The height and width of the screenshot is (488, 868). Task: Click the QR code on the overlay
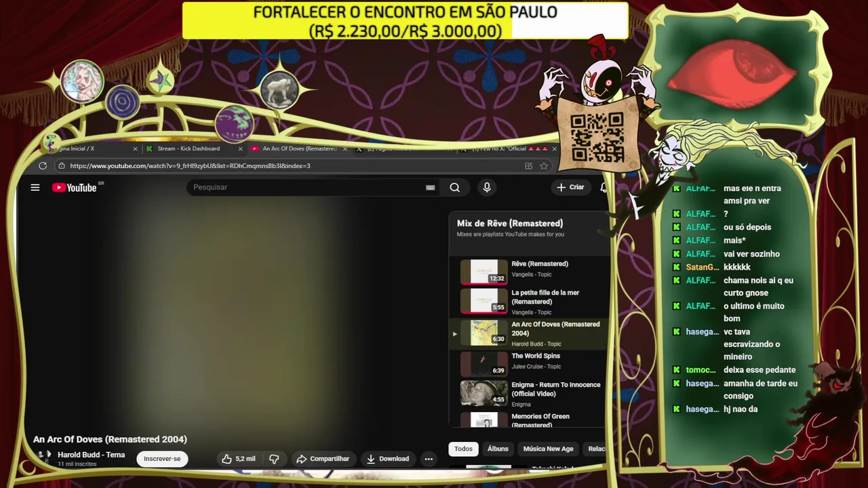tap(597, 138)
